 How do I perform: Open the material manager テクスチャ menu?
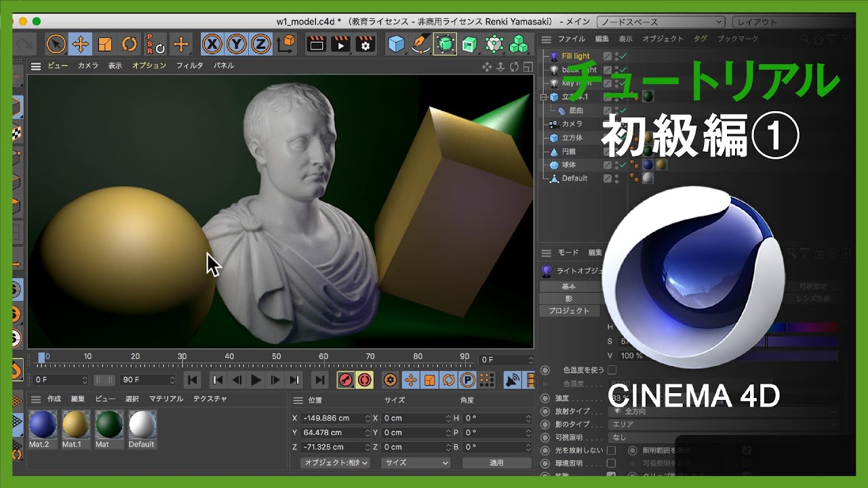210,399
